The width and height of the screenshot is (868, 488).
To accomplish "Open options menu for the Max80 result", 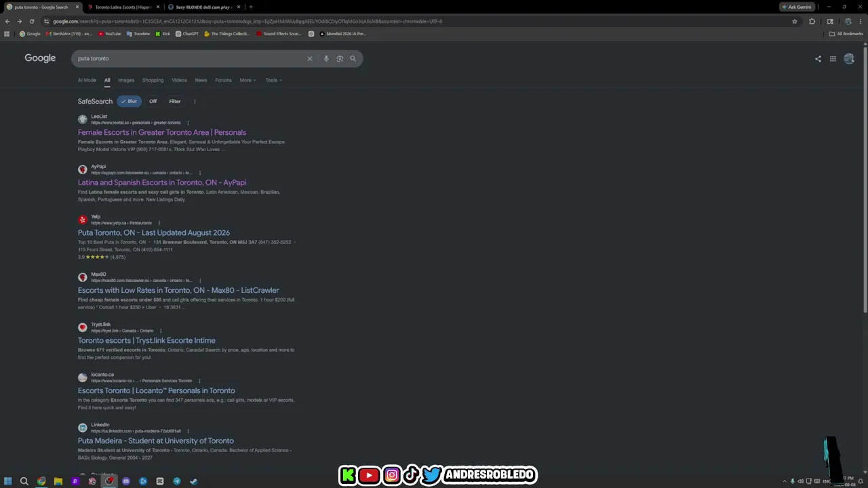I will pos(199,281).
